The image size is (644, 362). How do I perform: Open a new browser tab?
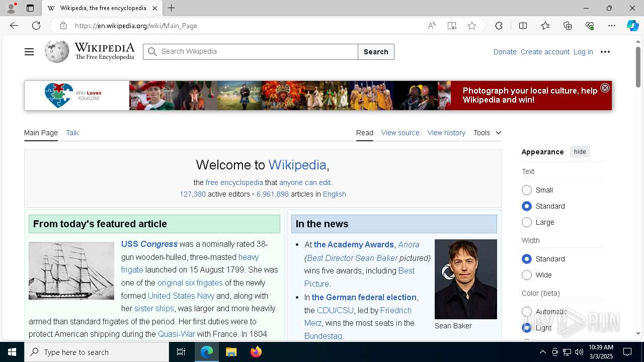tap(172, 8)
